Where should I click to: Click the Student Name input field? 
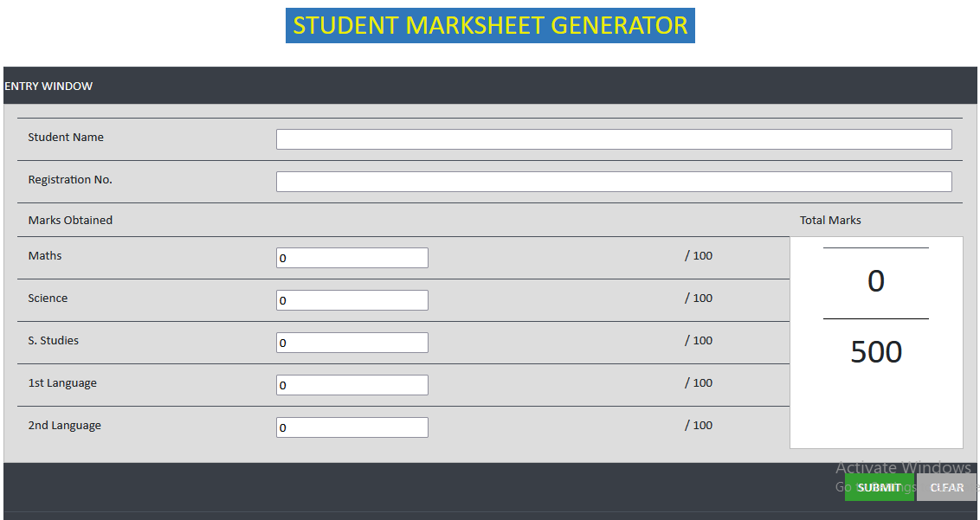(x=613, y=139)
